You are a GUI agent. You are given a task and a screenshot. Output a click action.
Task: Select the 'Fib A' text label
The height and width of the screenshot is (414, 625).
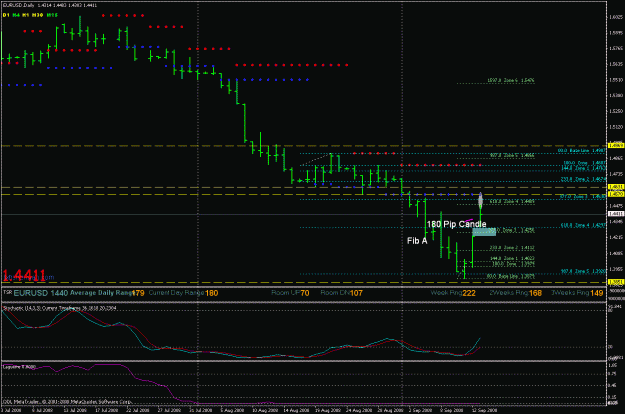[x=417, y=241]
